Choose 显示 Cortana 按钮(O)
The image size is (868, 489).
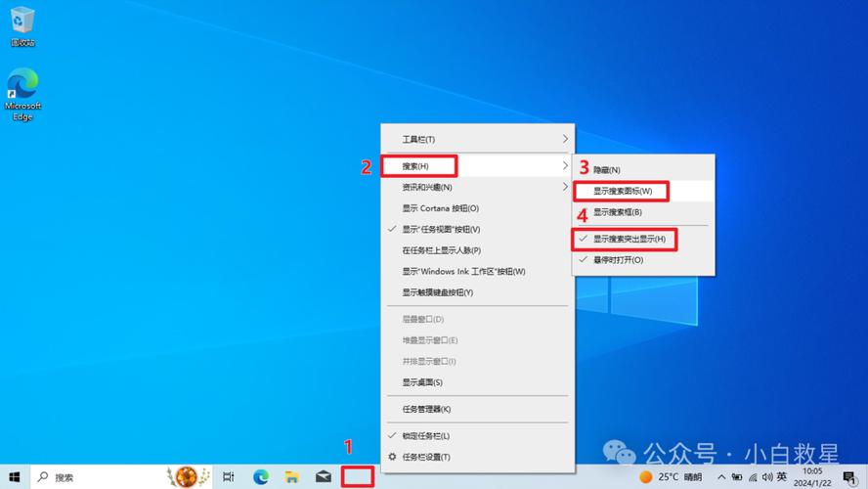pos(478,208)
